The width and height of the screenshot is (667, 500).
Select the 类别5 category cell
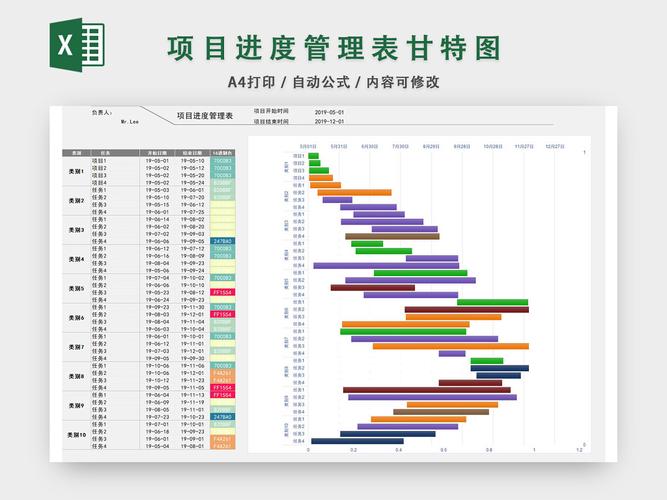[77, 289]
